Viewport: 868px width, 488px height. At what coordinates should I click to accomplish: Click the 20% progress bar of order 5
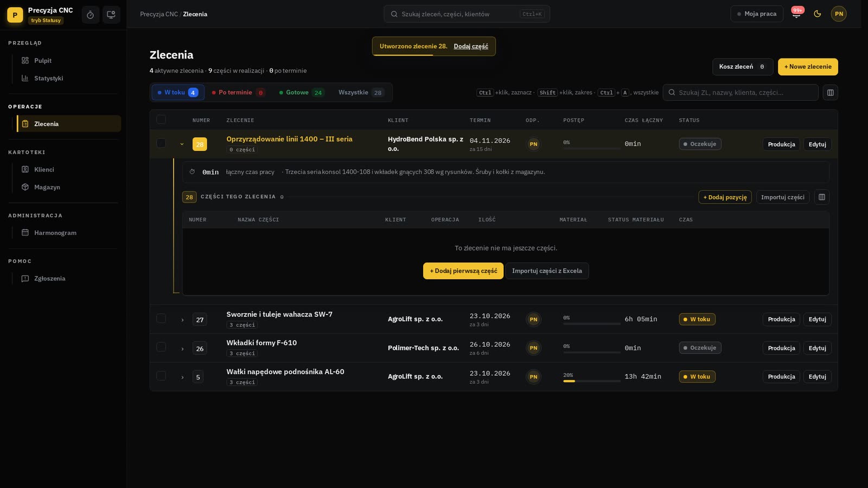(591, 381)
